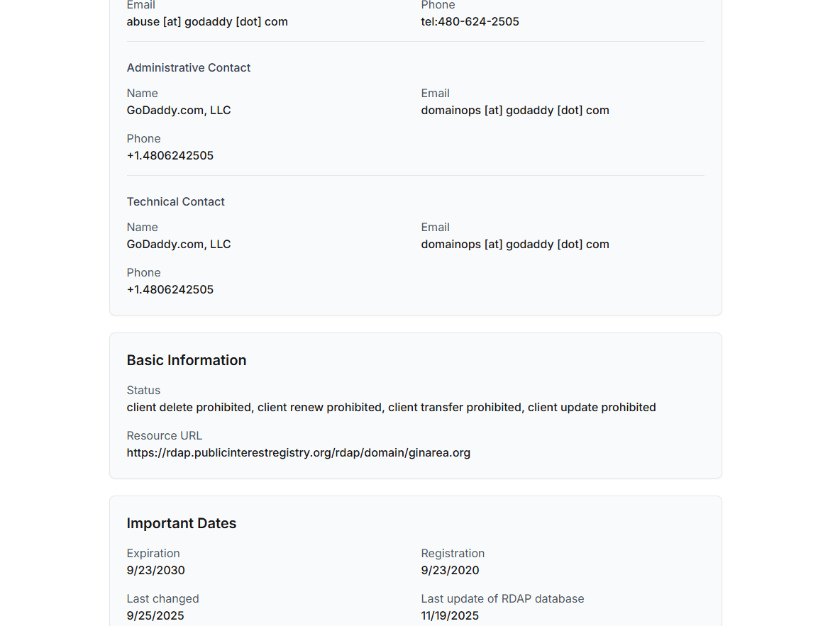Viewport: 840px width, 626px height.
Task: Click the Technical Contact section heading
Action: coord(176,201)
